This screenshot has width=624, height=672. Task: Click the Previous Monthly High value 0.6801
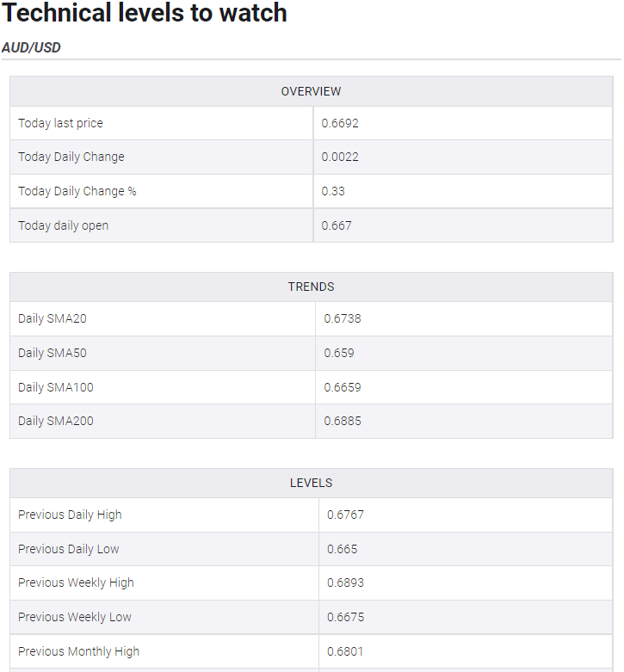(x=345, y=651)
